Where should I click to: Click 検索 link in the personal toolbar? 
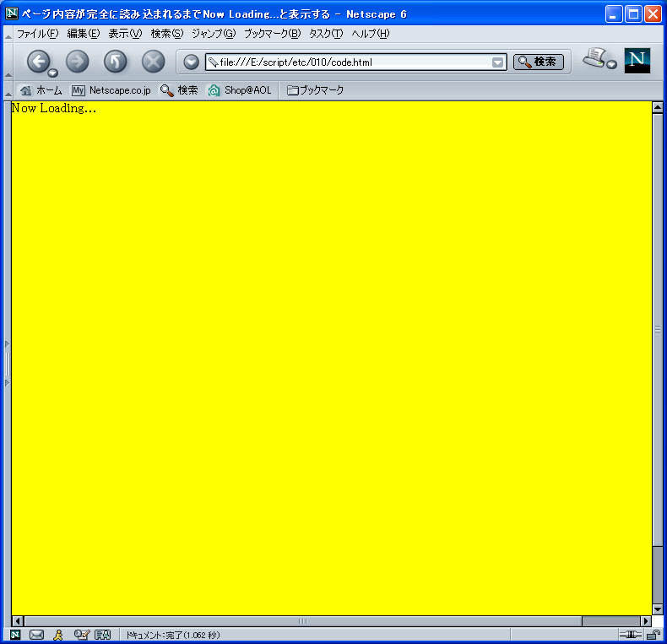point(179,90)
